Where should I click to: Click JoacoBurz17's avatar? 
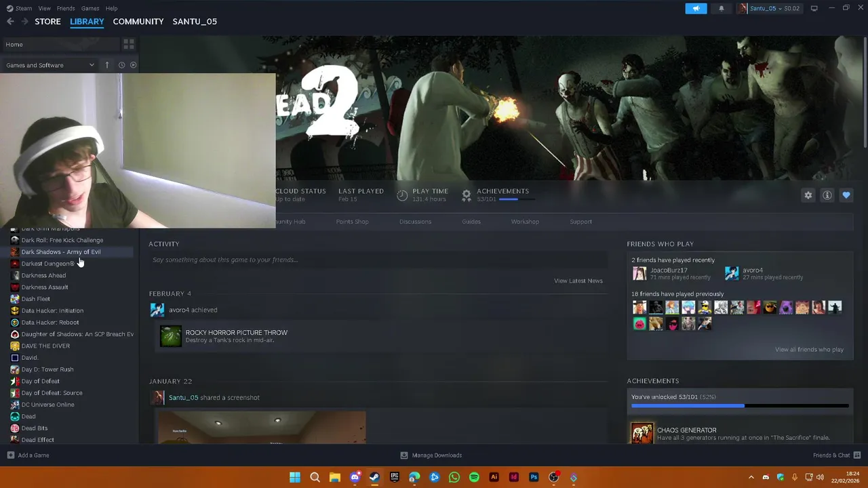click(639, 273)
